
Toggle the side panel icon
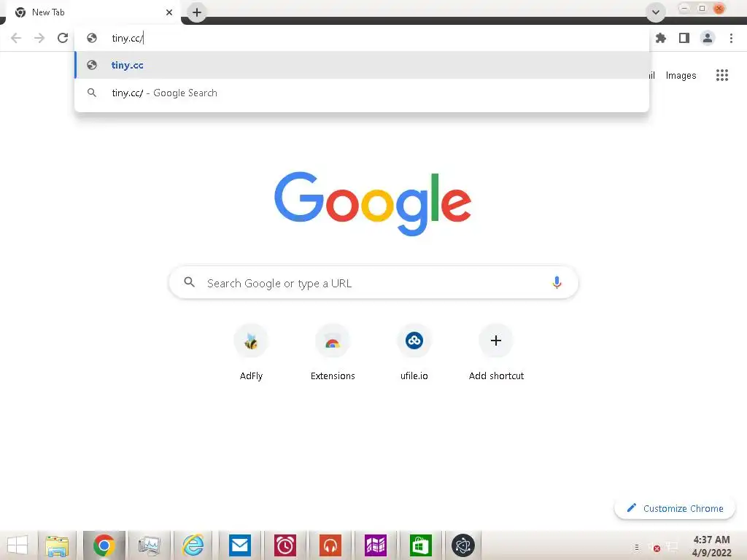[x=684, y=38]
